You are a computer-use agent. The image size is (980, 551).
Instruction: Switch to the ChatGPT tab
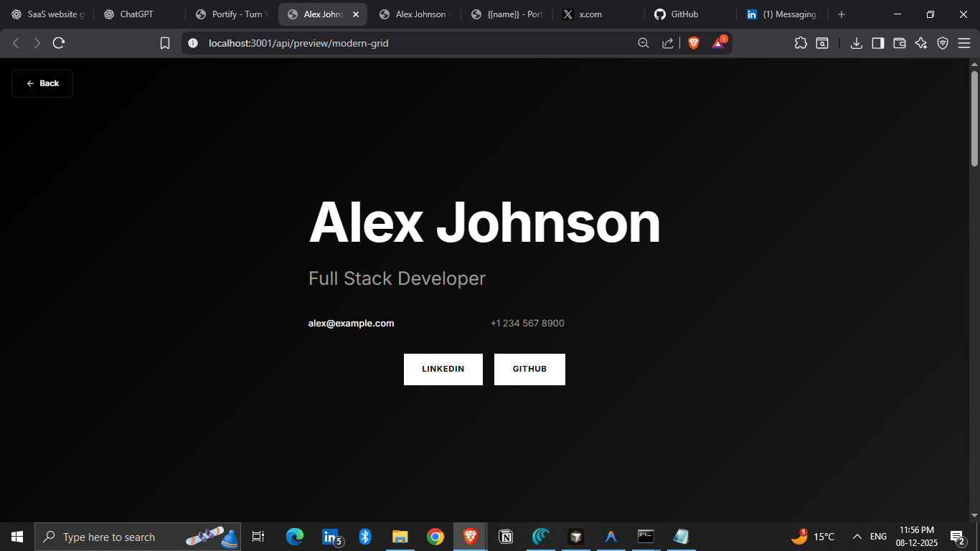point(136,14)
